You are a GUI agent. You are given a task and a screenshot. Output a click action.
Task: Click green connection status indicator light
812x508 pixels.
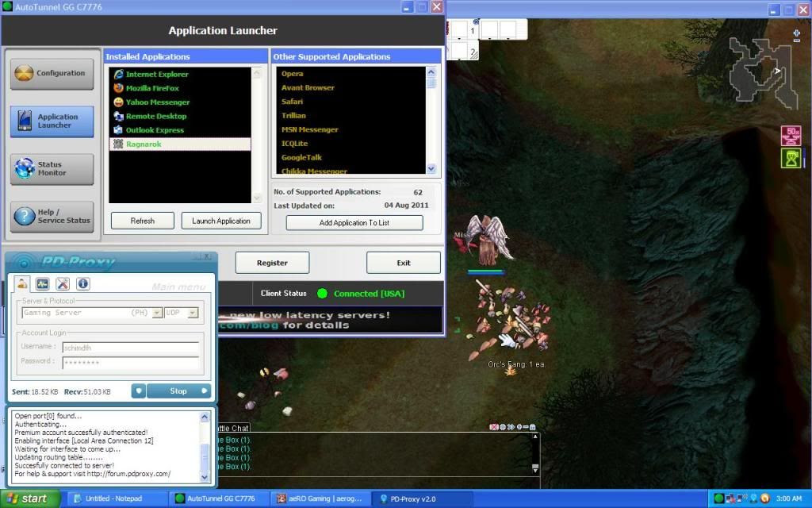pos(322,294)
